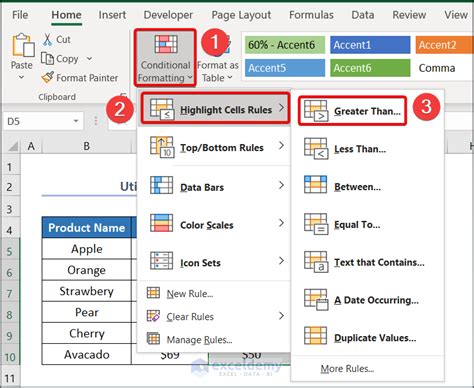Open the Format as Table dropdown
This screenshot has height=388, width=474.
coord(218,71)
